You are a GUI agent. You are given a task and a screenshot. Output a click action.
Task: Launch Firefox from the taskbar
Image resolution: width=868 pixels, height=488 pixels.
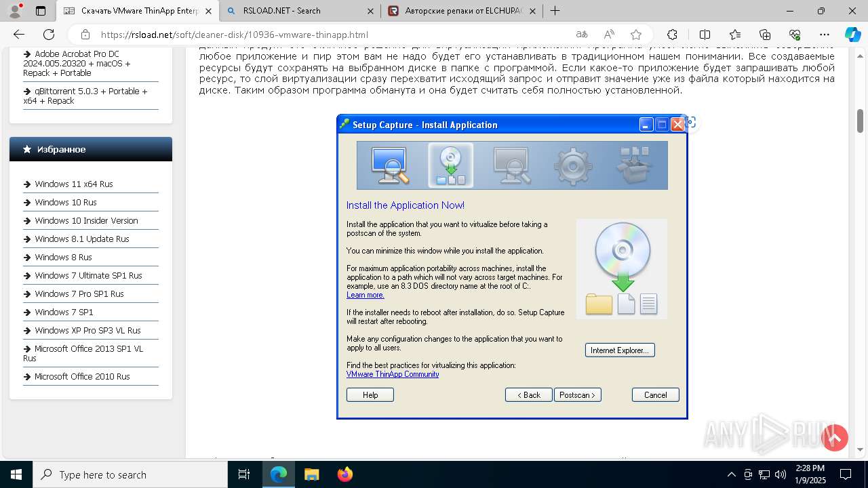coord(344,474)
